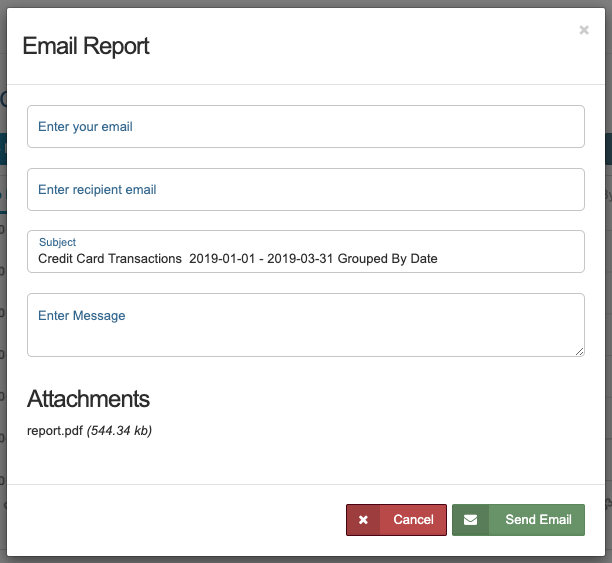Open the report.pdf attachment
The width and height of the screenshot is (612, 563).
pyautogui.click(x=55, y=431)
